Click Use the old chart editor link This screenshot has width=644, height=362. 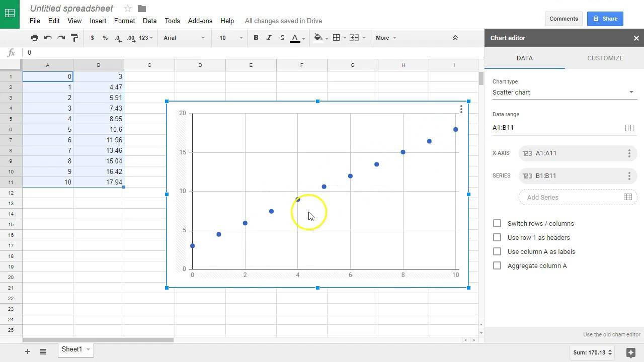point(611,334)
